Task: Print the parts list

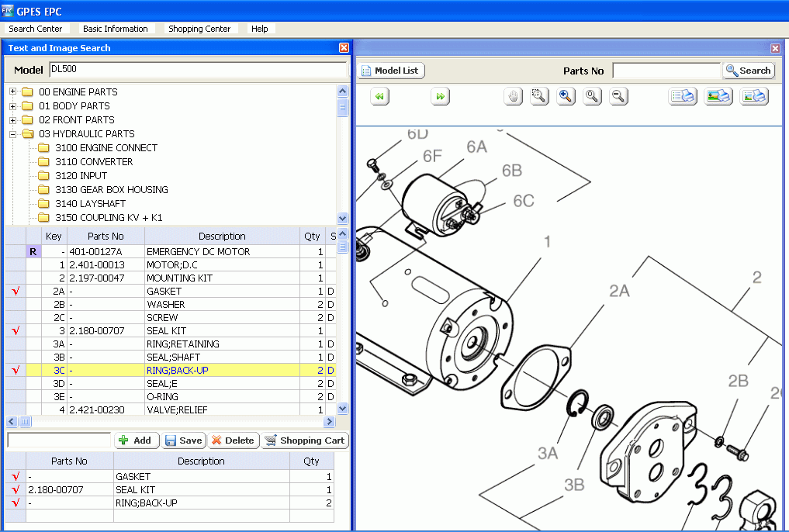Action: (683, 96)
